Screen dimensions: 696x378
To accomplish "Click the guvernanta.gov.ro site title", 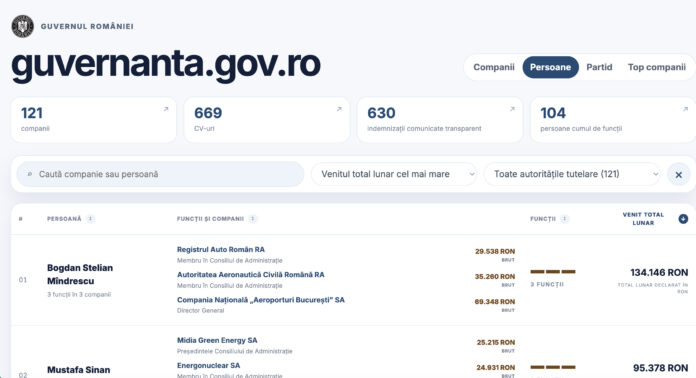I will [x=166, y=66].
